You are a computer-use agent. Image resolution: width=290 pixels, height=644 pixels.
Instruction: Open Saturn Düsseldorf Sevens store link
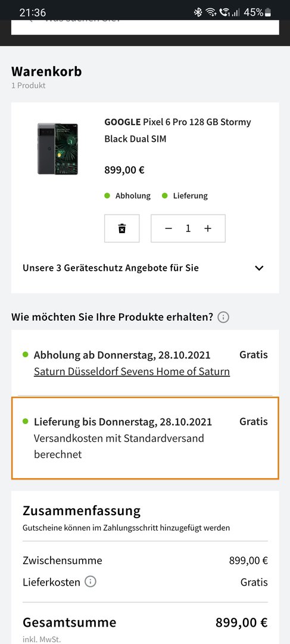pos(132,371)
